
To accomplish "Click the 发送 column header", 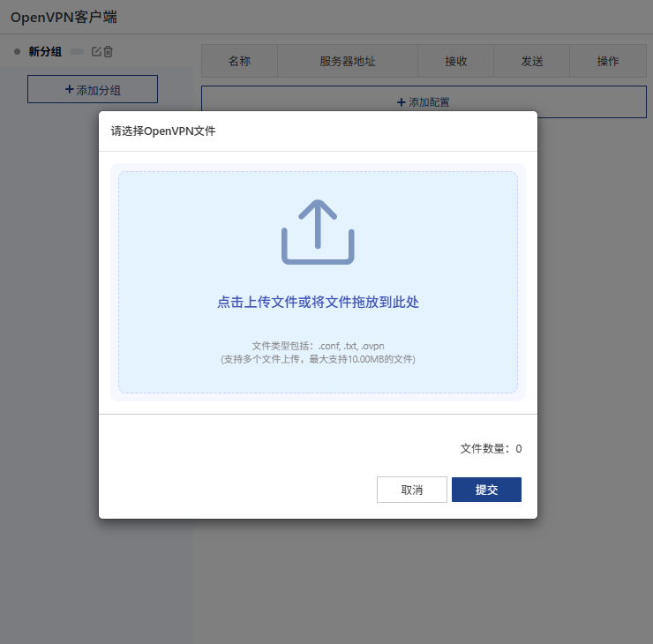I will (x=532, y=61).
